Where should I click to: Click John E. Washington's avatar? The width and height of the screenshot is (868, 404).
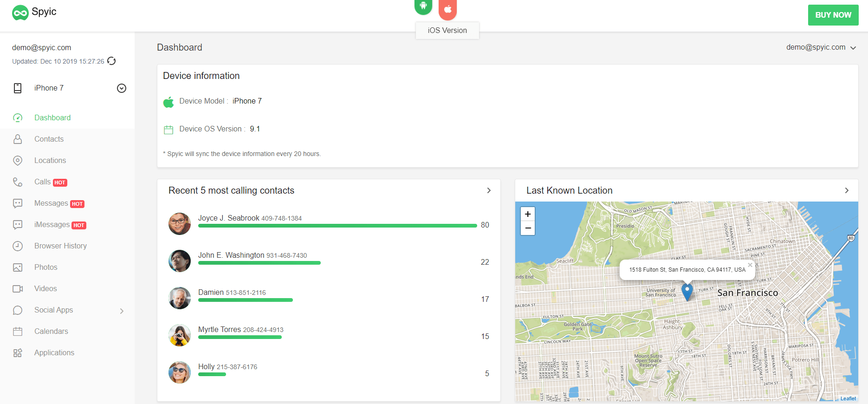180,261
